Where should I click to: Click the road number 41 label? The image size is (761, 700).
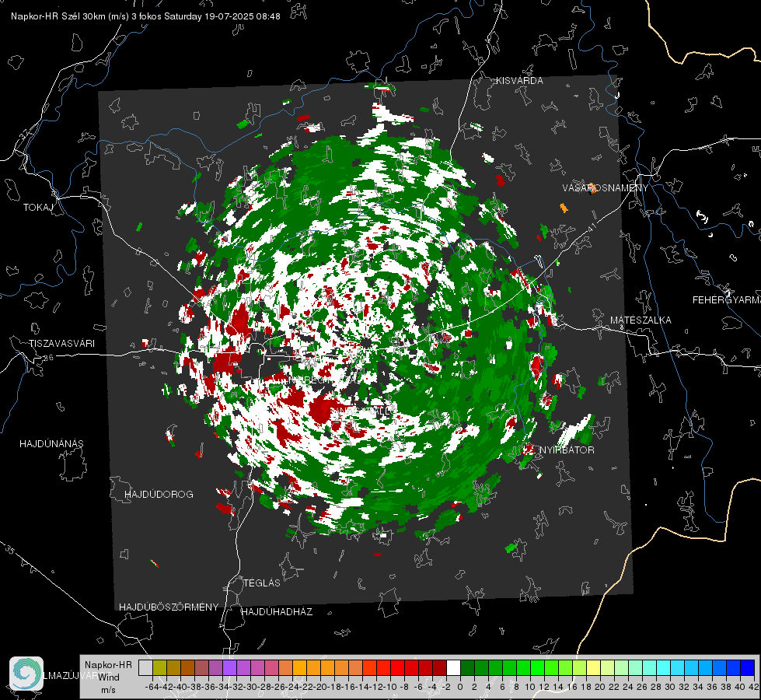point(592,226)
